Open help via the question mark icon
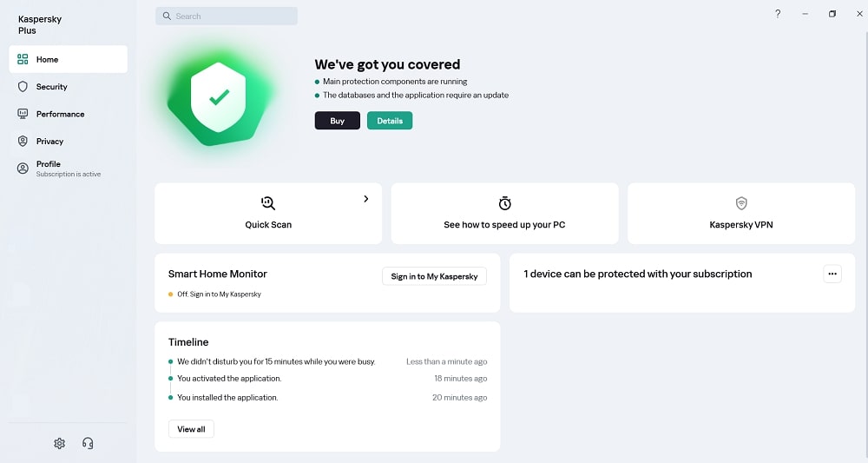 point(778,14)
